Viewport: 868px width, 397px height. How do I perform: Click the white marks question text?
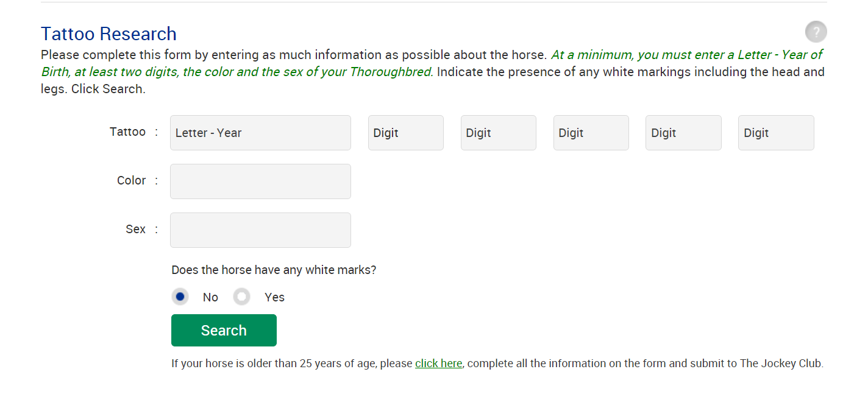point(274,270)
